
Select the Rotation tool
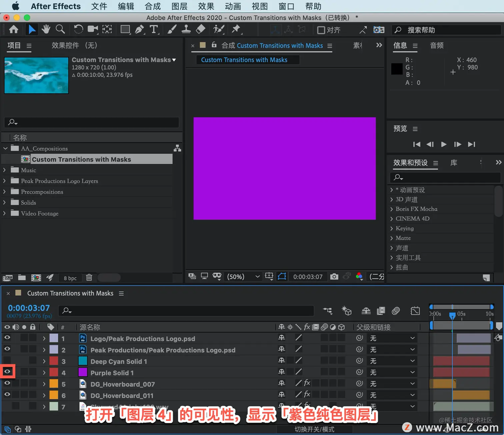tap(78, 30)
